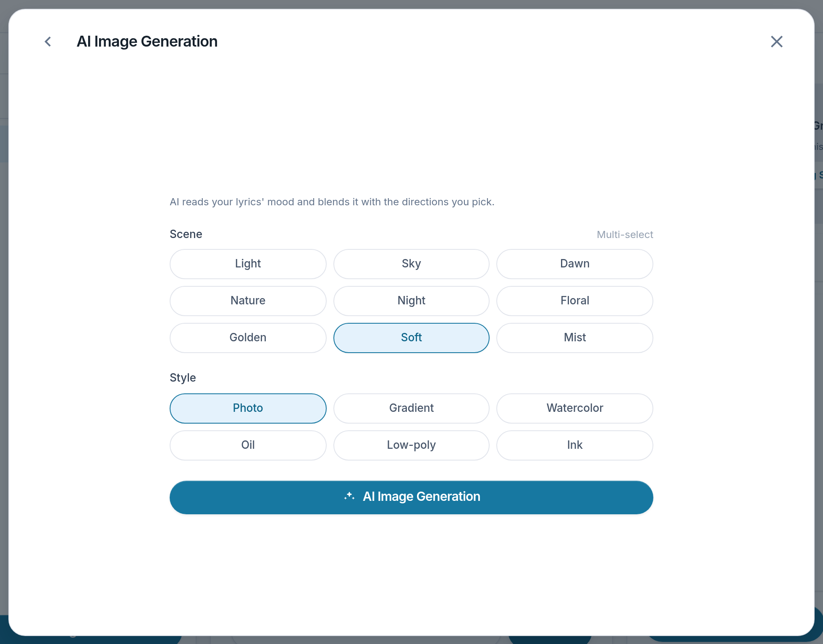Select the Ink style option
Screen dimensions: 823x644
coord(574,445)
